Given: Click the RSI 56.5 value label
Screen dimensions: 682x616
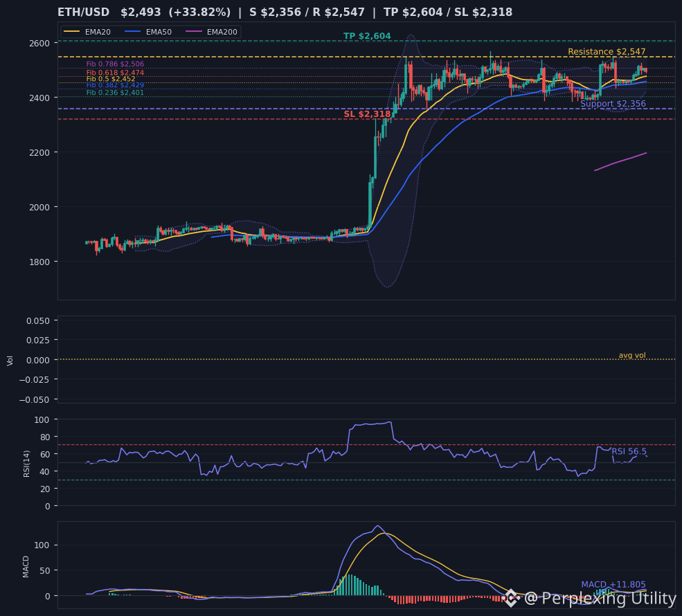Looking at the screenshot, I should click(x=629, y=451).
